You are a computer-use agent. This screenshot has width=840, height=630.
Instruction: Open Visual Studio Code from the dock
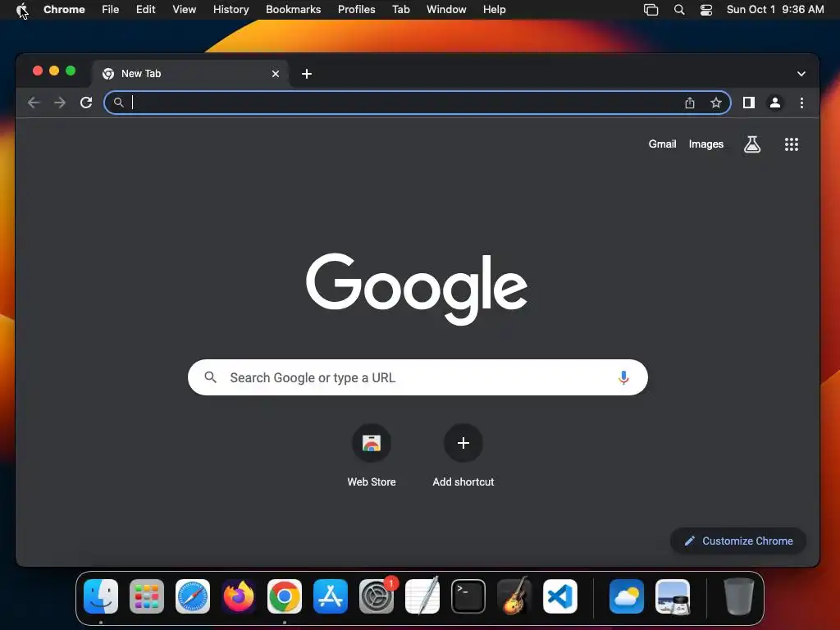[x=560, y=596]
